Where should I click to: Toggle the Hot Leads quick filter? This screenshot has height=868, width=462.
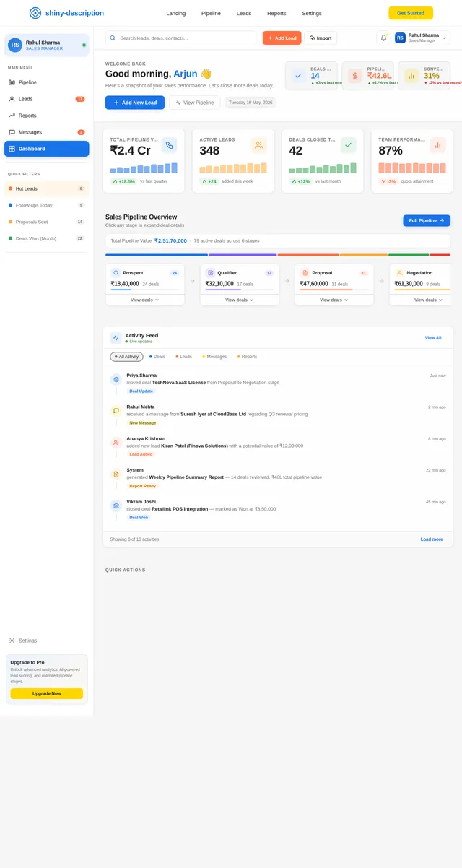(x=46, y=188)
